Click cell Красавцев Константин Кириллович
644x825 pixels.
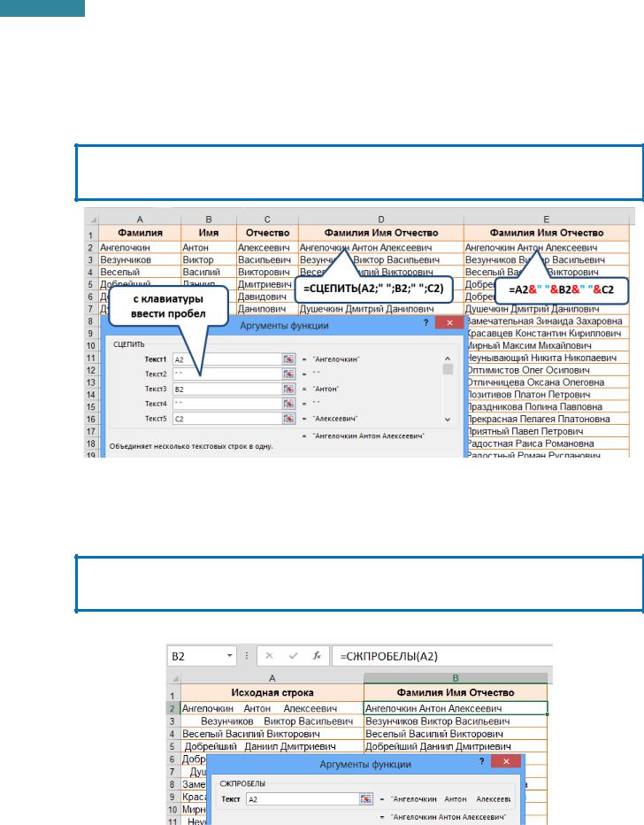click(547, 333)
